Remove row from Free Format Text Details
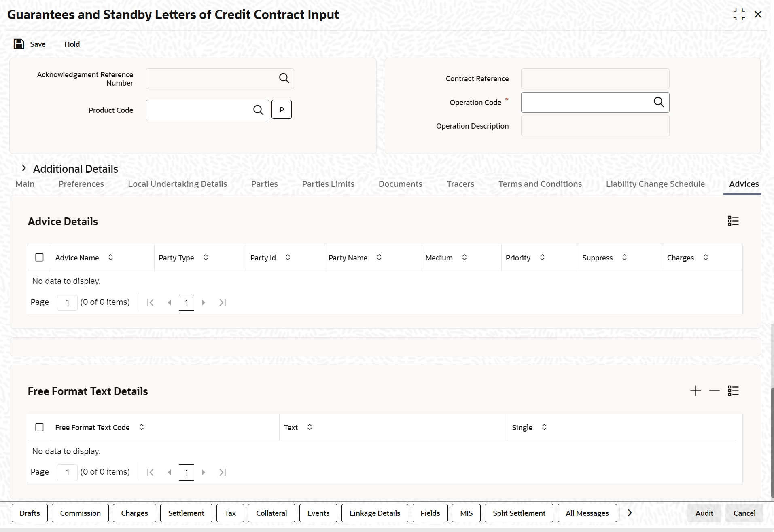The width and height of the screenshot is (774, 532). tap(715, 391)
